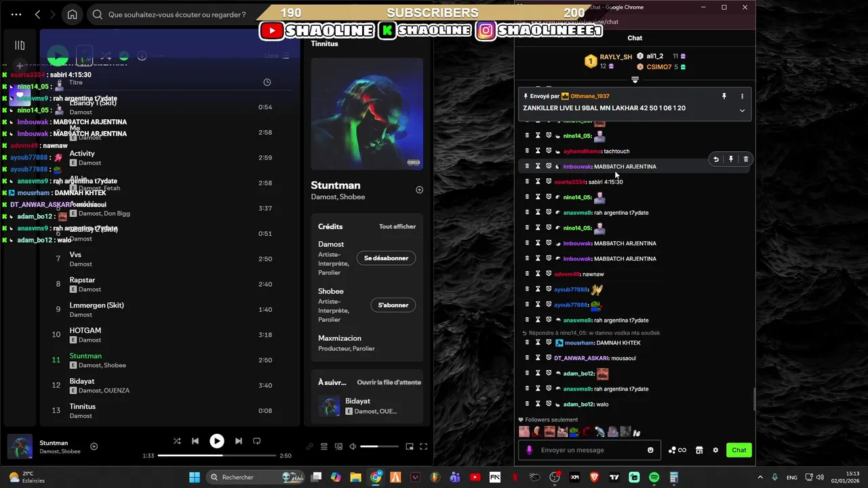Open Brave browser from the taskbar
Screen dimensions: 868x488
595,477
